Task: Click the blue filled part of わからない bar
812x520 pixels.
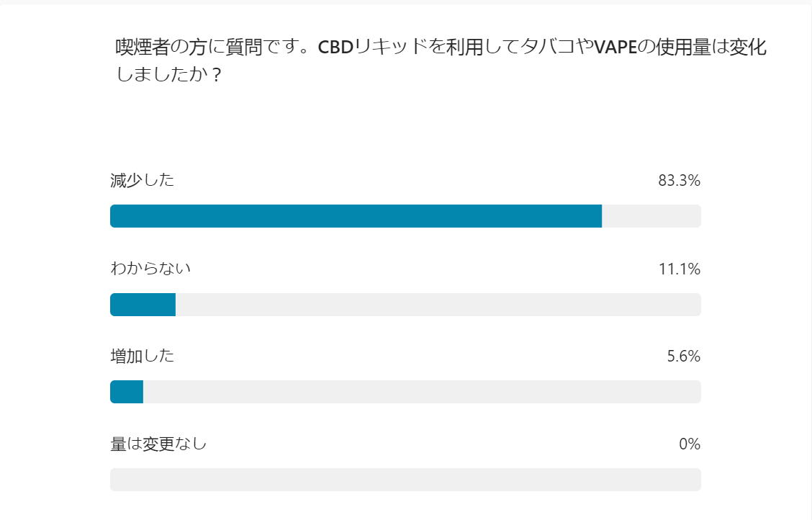Action: (143, 305)
